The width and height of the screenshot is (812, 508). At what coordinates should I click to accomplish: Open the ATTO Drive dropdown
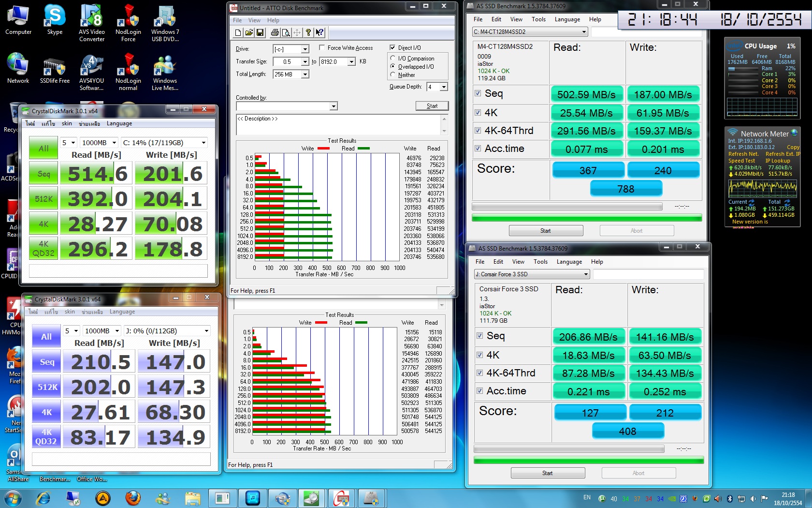tap(305, 49)
